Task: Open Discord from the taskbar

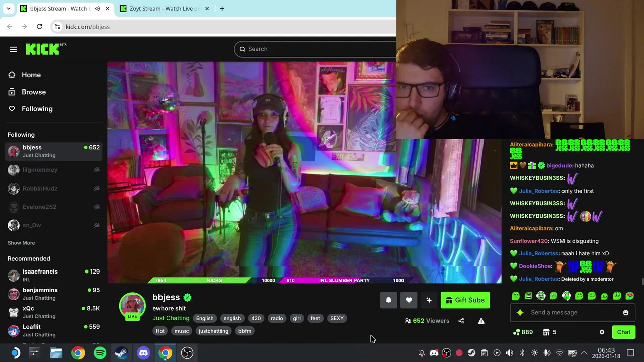Action: 143,353
